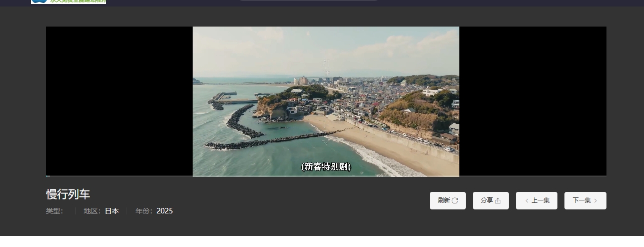Click the 类型 label

55,211
